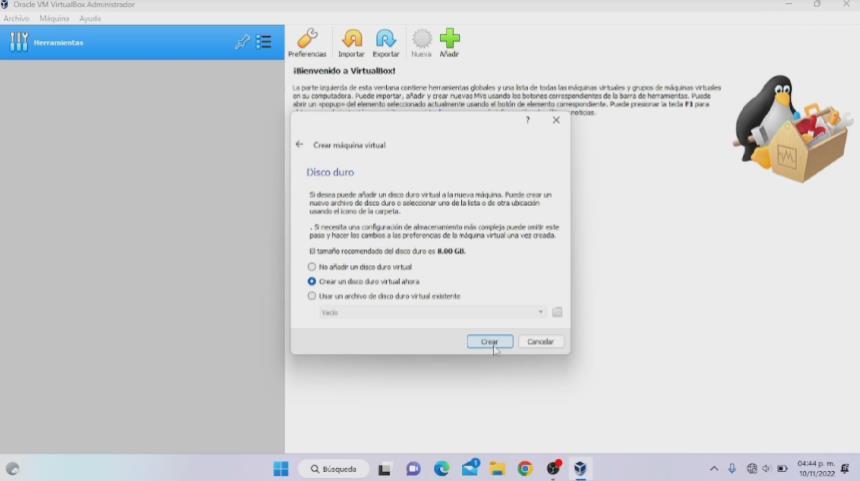This screenshot has width=860, height=481.
Task: Click the Crear máquina virtual title
Action: [x=349, y=145]
